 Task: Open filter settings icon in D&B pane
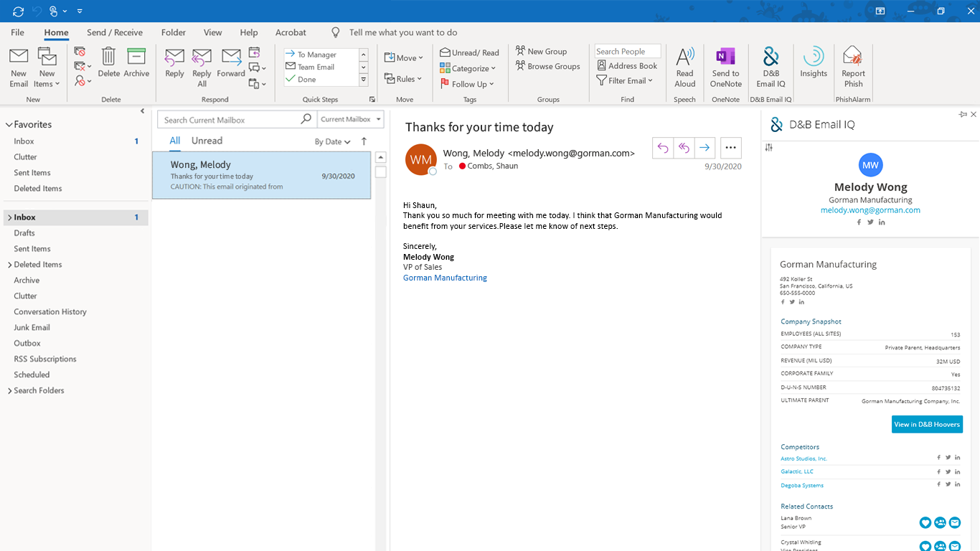click(x=769, y=147)
